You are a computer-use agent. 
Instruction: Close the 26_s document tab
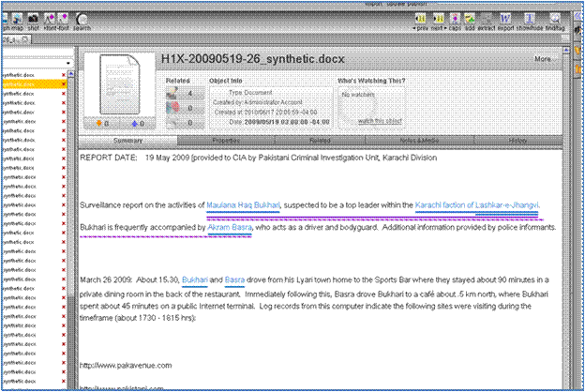coord(24,39)
